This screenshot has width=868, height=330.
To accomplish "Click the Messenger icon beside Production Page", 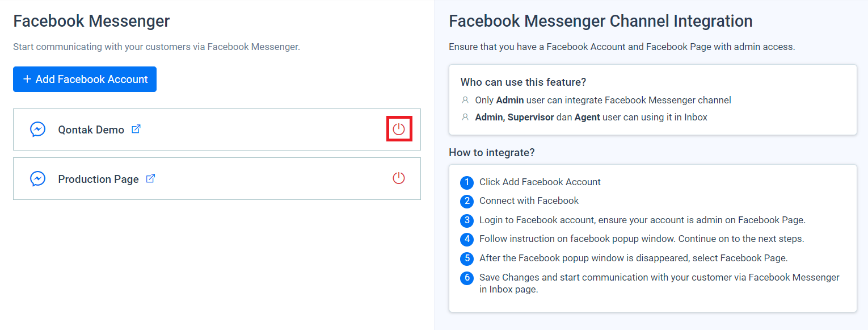I will [x=38, y=179].
